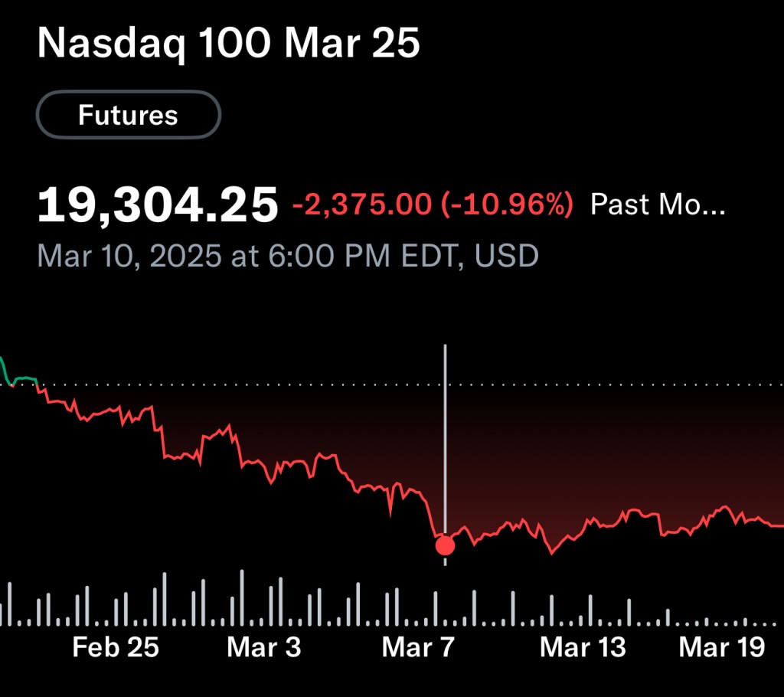Tap the dotted previous-close reference line
784x697 pixels.
pos(612,385)
